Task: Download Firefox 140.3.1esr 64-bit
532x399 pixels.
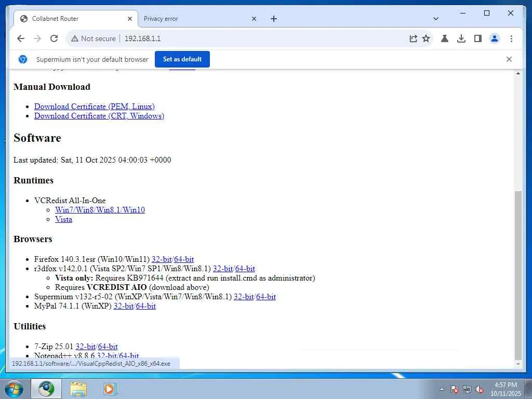Action: click(184, 260)
